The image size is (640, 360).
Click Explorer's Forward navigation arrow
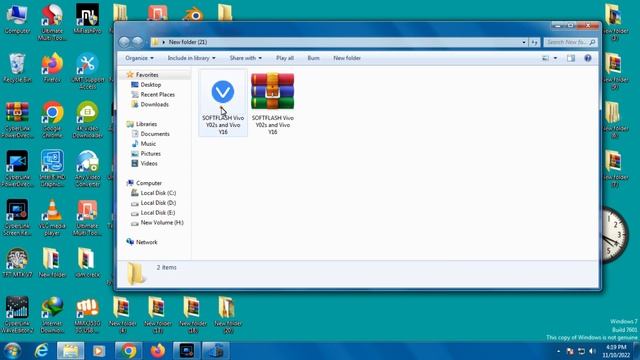[x=138, y=42]
